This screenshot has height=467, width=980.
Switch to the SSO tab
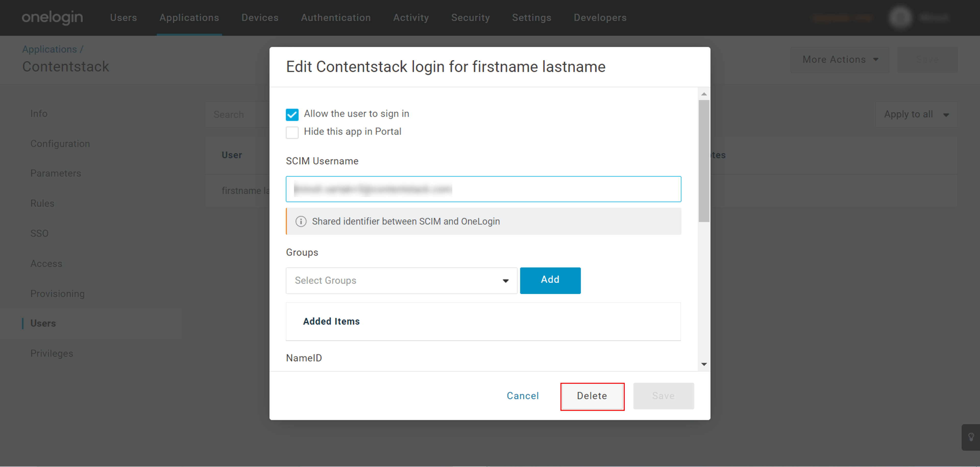(x=39, y=233)
